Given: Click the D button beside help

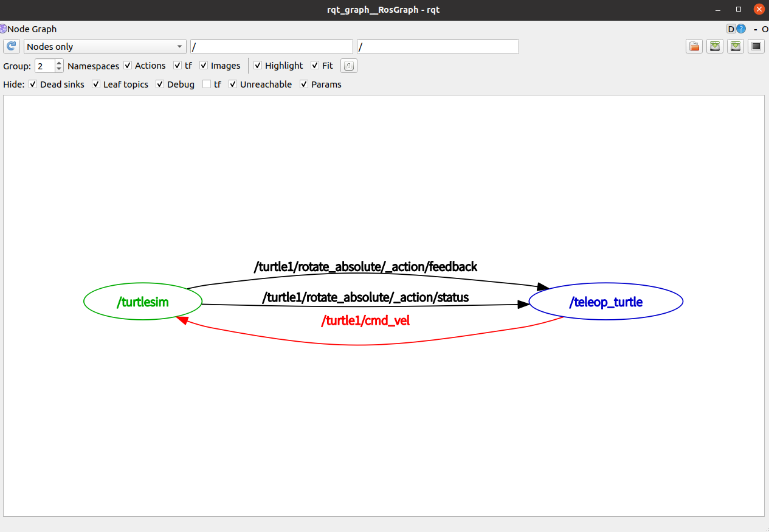Looking at the screenshot, I should tap(731, 29).
